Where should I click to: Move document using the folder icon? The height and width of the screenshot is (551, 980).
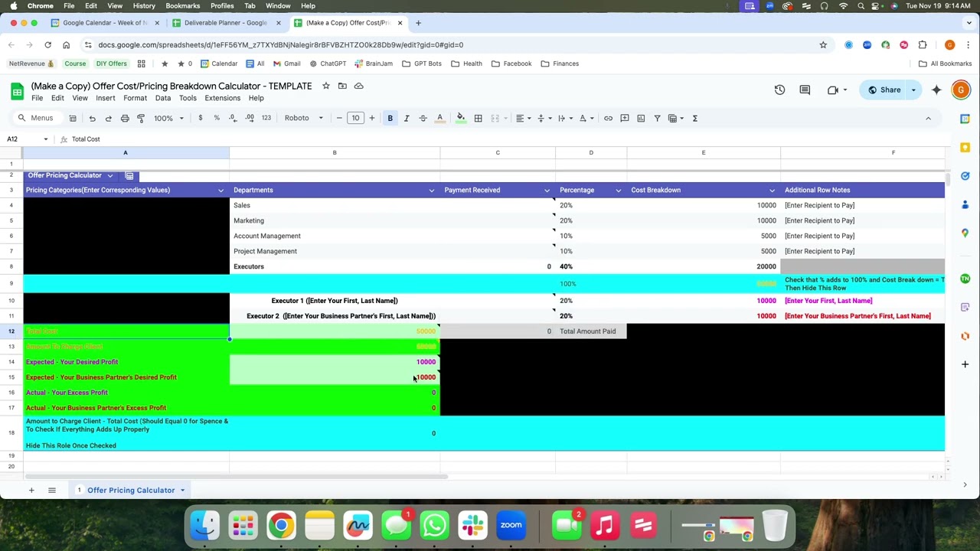click(x=342, y=86)
